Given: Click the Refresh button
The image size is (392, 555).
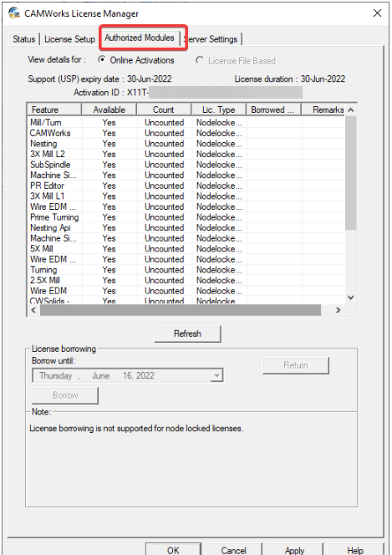Looking at the screenshot, I should tap(187, 334).
